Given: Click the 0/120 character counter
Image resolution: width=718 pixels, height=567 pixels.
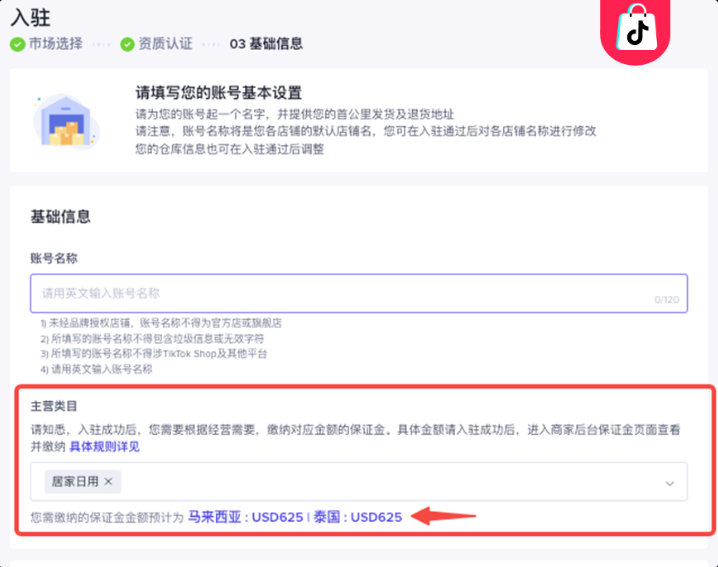Looking at the screenshot, I should [666, 300].
